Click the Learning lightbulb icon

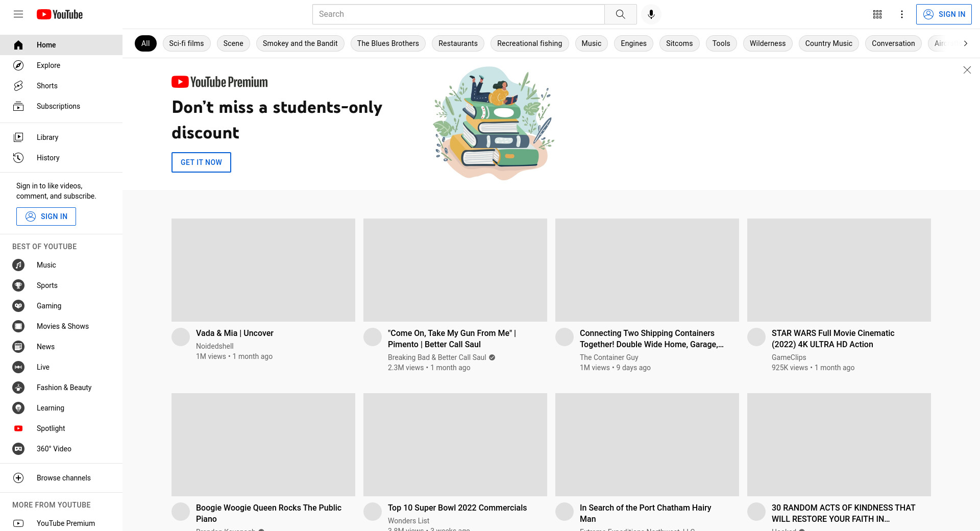[18, 408]
